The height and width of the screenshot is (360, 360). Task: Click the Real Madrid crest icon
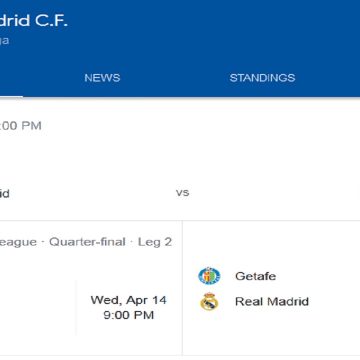pos(209,301)
